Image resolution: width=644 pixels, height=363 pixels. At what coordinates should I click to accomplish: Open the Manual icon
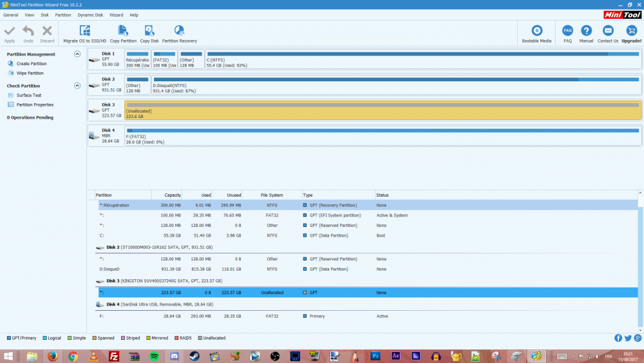coord(586,31)
